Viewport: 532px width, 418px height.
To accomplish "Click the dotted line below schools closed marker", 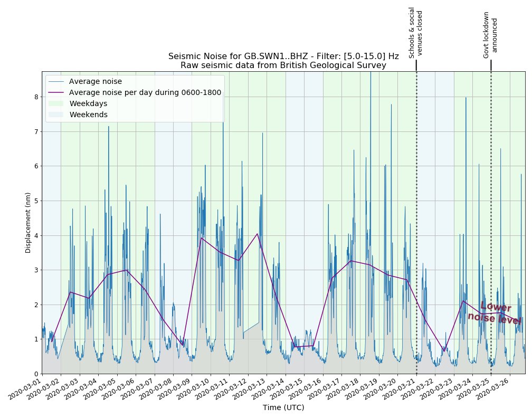I will pos(416,211).
